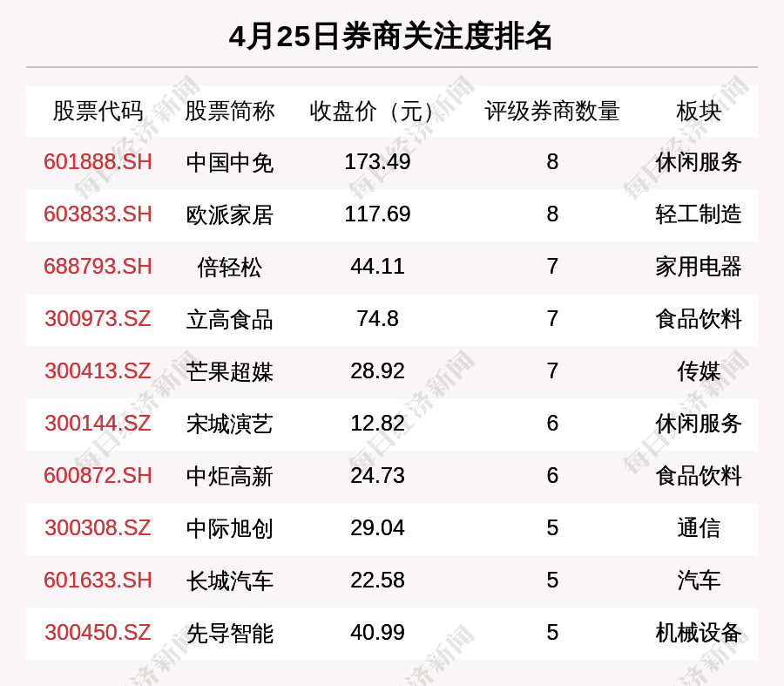The height and width of the screenshot is (686, 784).
Task: Click stock code 300450.SZ
Action: (98, 633)
